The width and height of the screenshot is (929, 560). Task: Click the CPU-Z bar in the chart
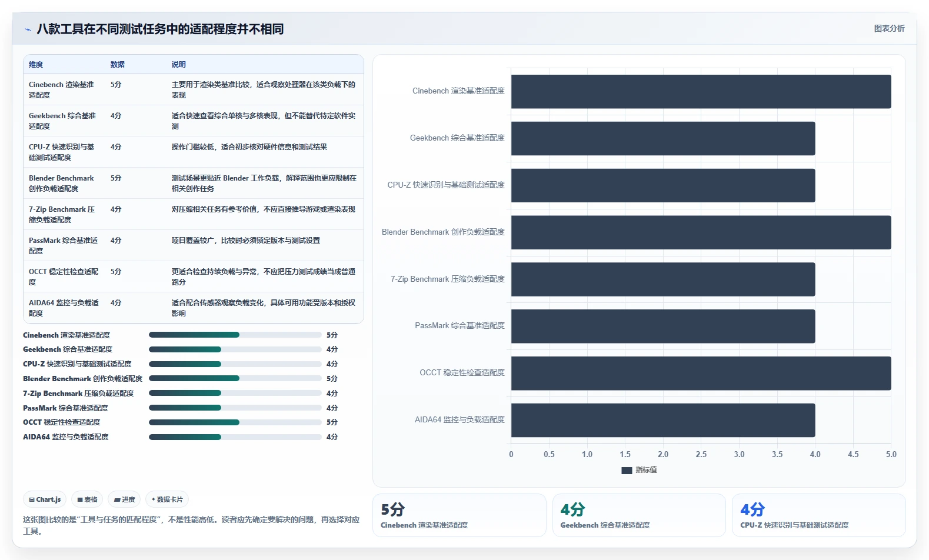coord(663,185)
